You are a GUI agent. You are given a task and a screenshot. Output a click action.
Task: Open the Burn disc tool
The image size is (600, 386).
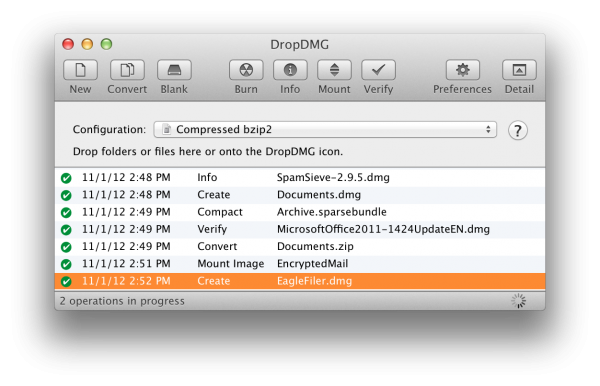246,70
